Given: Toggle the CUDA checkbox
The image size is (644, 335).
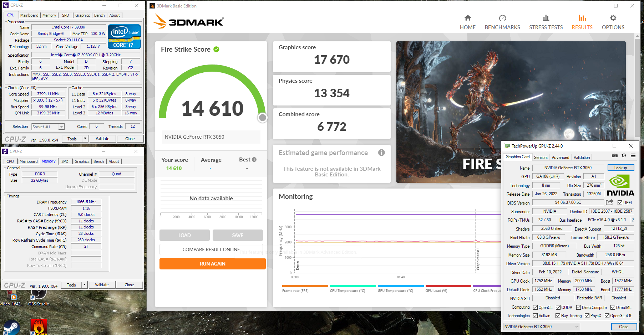Looking at the screenshot, I should pos(558,308).
